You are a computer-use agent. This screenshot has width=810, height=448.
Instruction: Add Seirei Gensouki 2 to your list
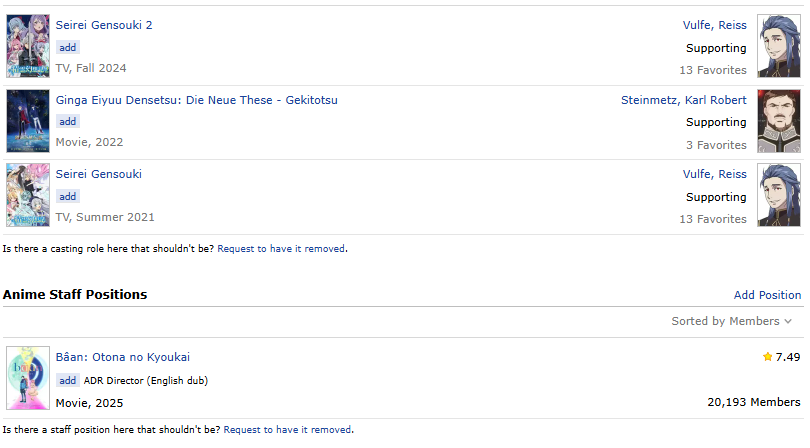pos(68,48)
